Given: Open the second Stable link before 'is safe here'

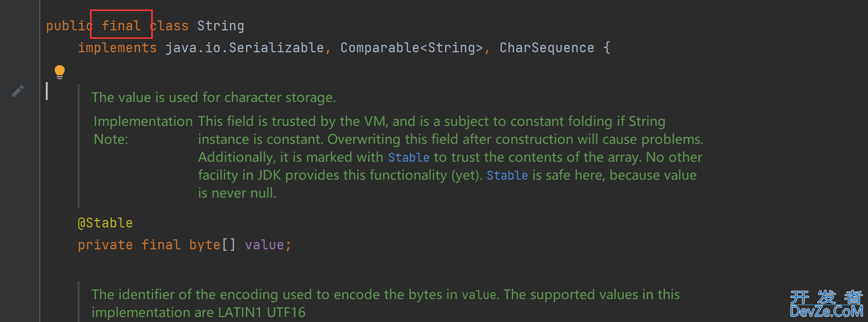Looking at the screenshot, I should [x=507, y=176].
